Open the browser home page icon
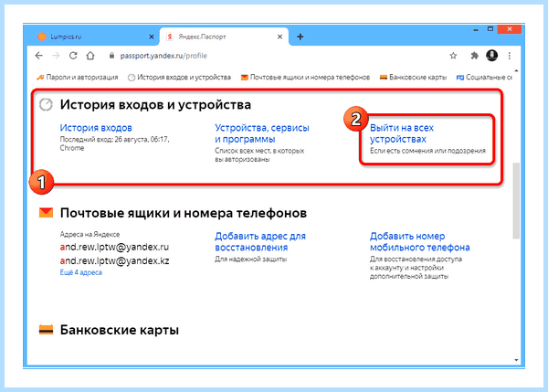Viewport: 548px width, 392px height. tap(90, 56)
